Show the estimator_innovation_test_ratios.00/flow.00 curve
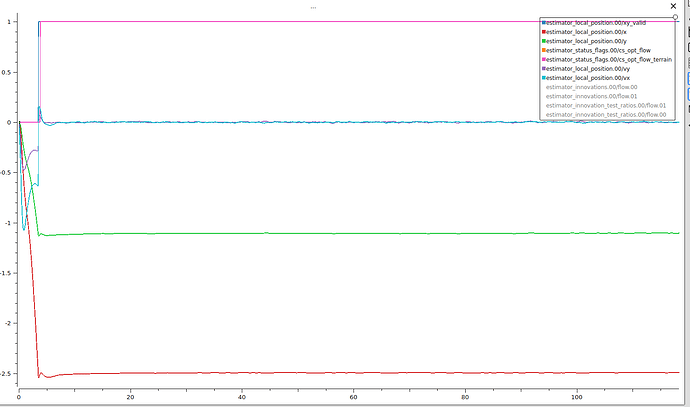Image resolution: width=690 pixels, height=407 pixels. [x=606, y=115]
